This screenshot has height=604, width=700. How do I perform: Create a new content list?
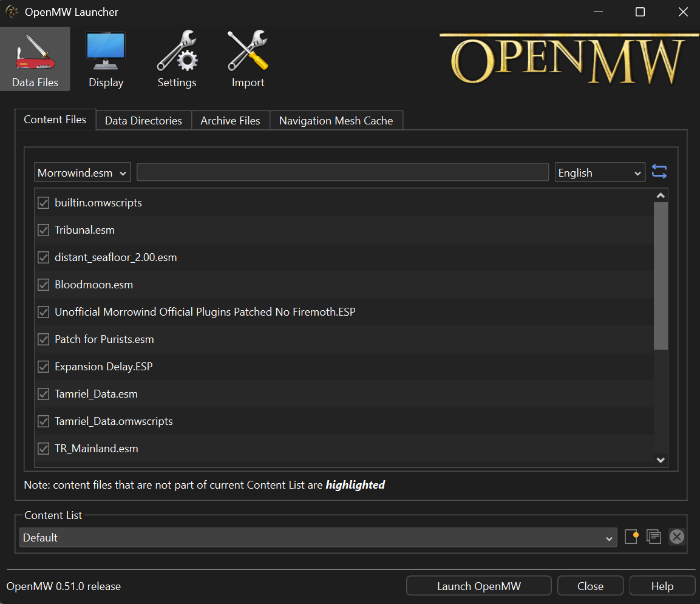(631, 536)
